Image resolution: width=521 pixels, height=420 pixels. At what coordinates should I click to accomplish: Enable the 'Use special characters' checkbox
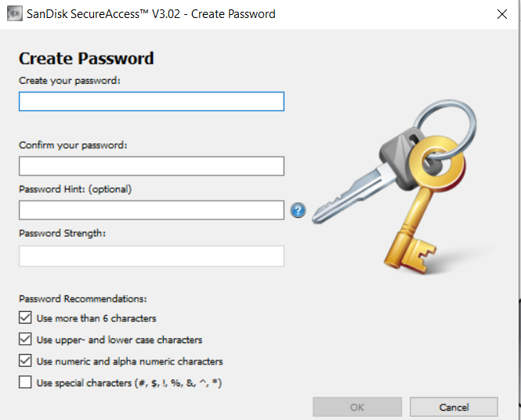(x=25, y=382)
